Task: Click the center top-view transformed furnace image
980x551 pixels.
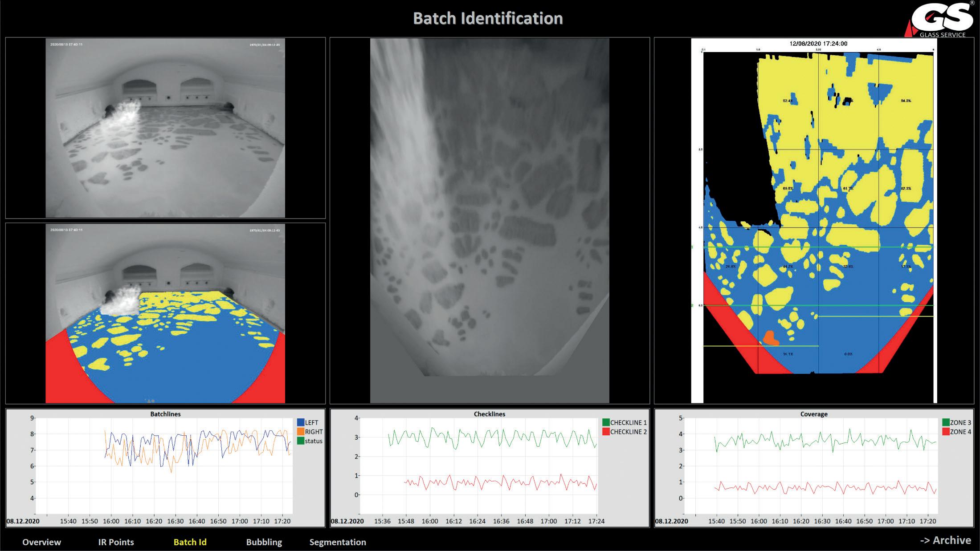Action: pyautogui.click(x=490, y=220)
